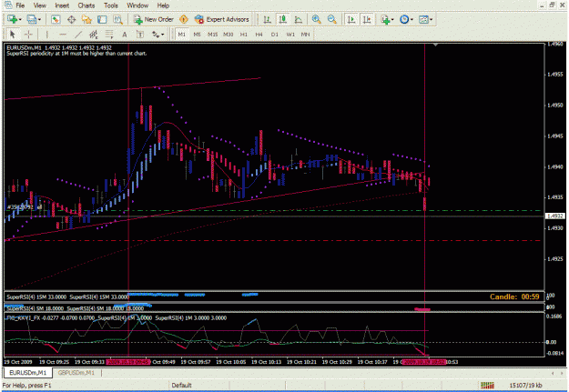Select the W1 timeframe

click(x=290, y=35)
